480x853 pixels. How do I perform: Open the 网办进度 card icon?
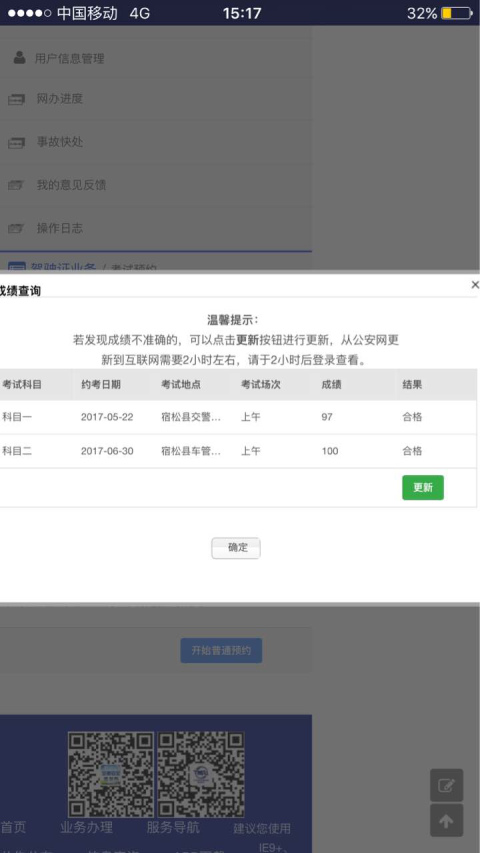(x=16, y=100)
